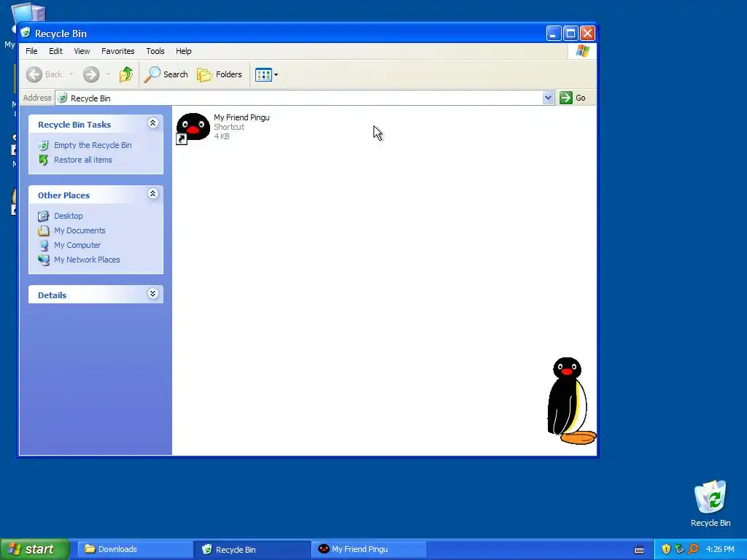Click the My Documents folder icon

coord(43,230)
